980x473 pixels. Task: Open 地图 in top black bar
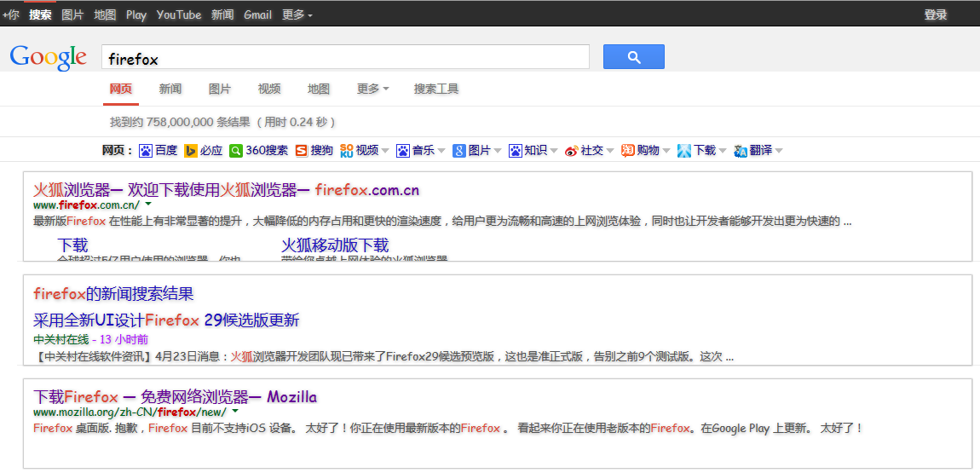pos(105,15)
